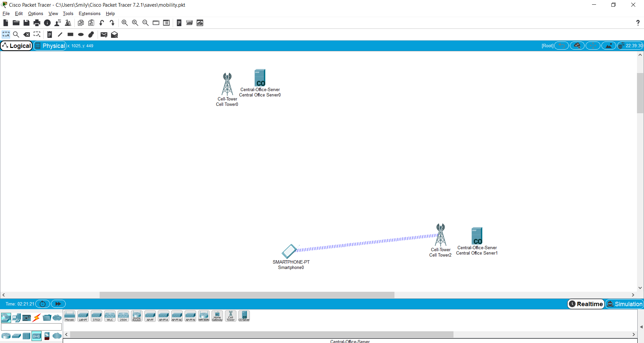Choose Wireless Devices subcategory

[x=37, y=336]
